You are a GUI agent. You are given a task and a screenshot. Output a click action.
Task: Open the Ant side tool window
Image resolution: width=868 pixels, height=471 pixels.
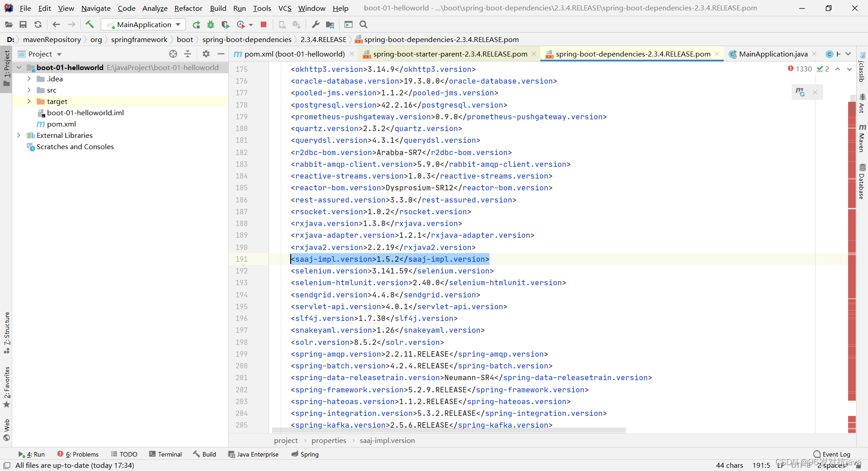tap(862, 103)
